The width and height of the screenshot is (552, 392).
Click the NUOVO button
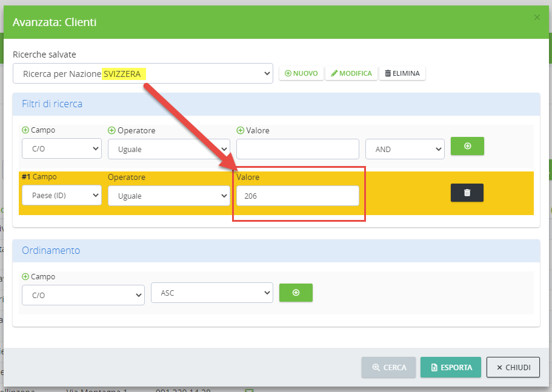301,73
